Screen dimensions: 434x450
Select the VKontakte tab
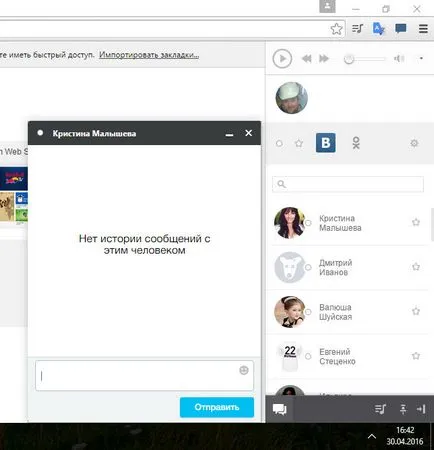pos(326,143)
